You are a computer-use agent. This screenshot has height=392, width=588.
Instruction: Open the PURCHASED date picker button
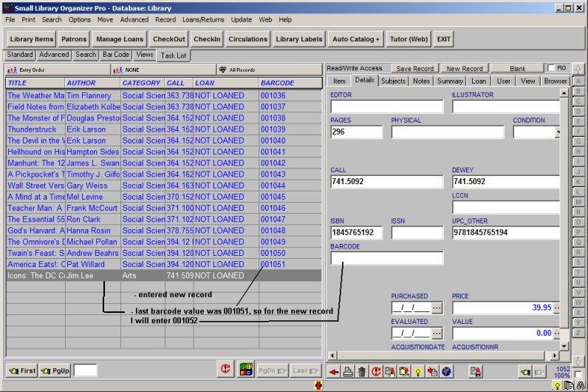click(x=437, y=308)
